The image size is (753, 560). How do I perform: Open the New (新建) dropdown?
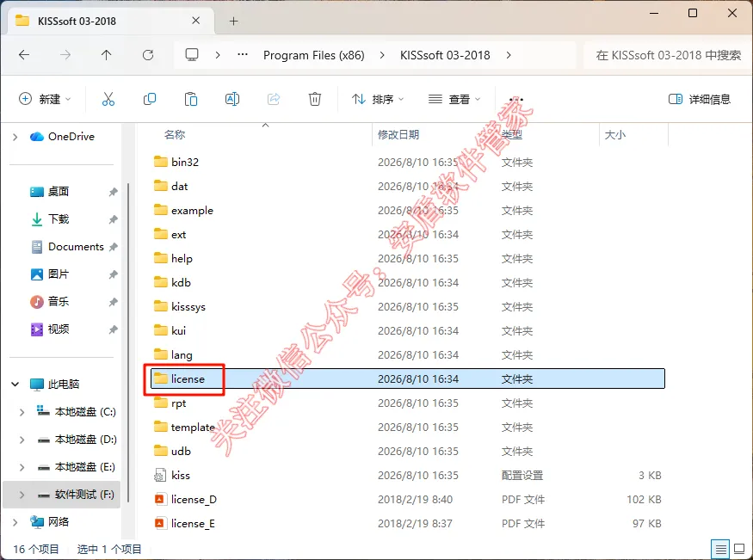tap(45, 99)
